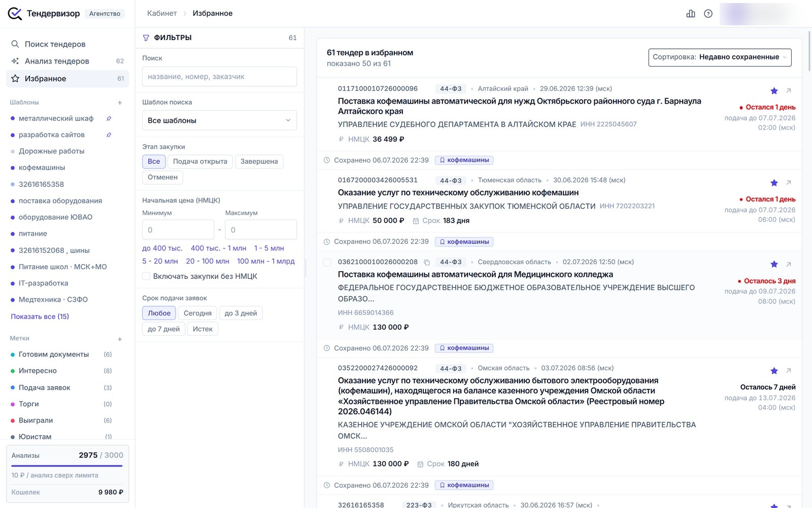Viewport: 812px width, 508px height.
Task: Open the statistics chart icon in header
Action: [691, 14]
